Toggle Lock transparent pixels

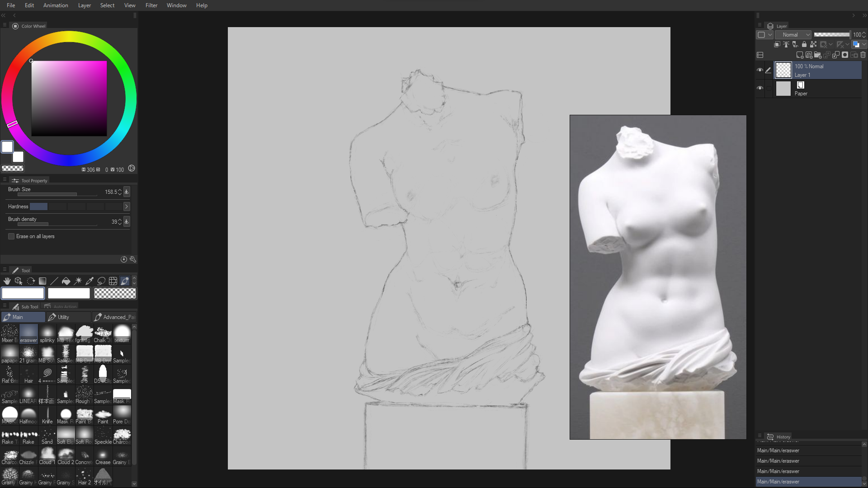click(x=813, y=44)
